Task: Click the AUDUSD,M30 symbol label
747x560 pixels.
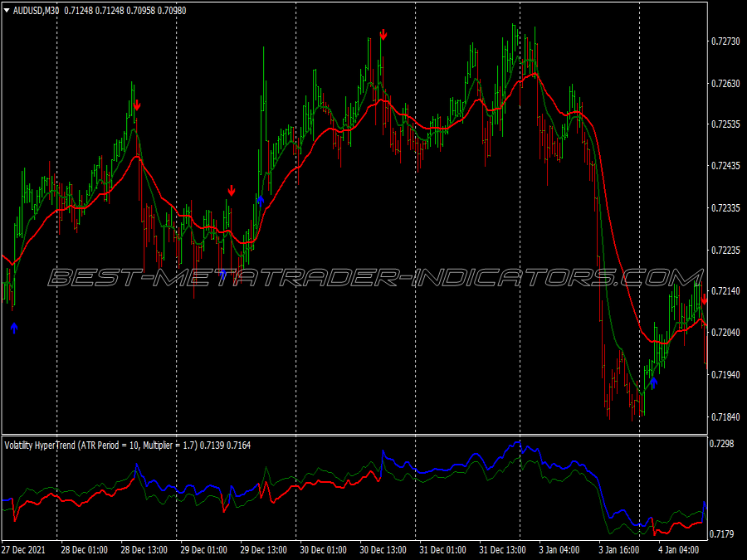Action: click(36, 11)
